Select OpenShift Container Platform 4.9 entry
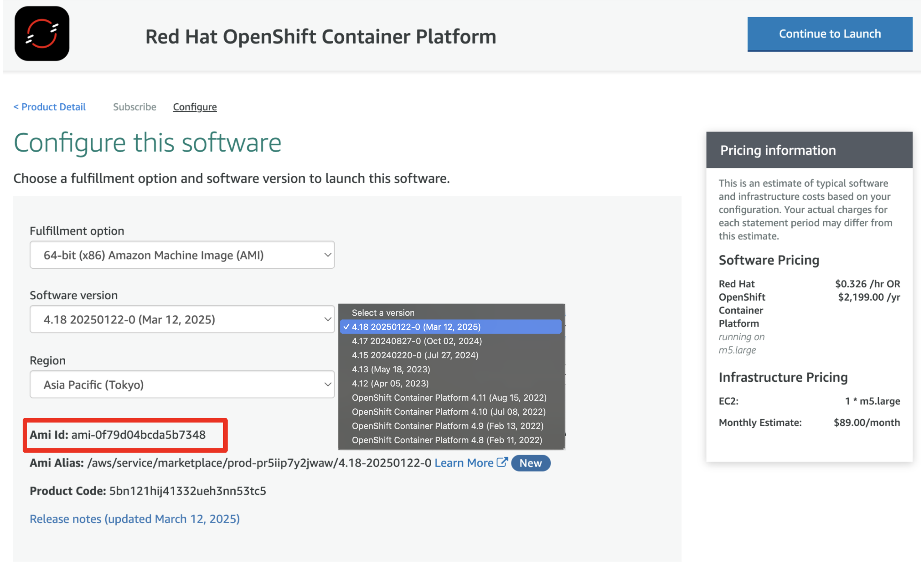 451,426
